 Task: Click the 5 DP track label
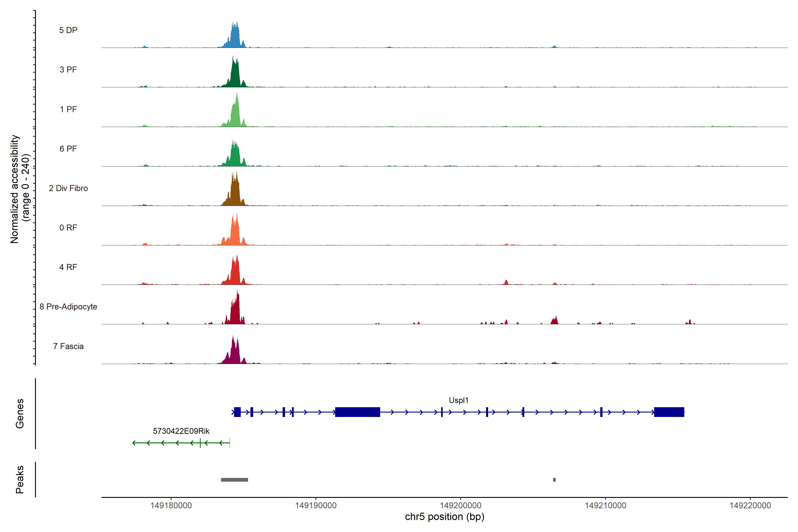tap(68, 30)
